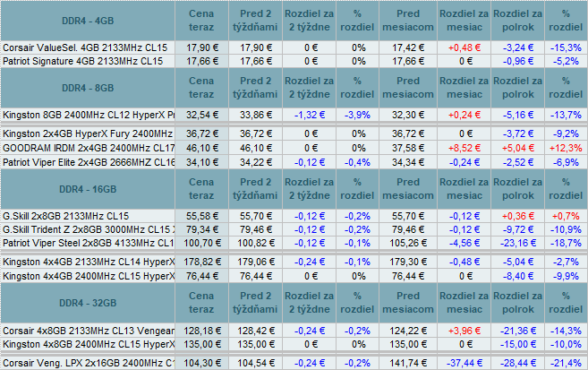This screenshot has height=370, width=588.
Task: Select the -10,0% percent difference cell
Action: (566, 345)
